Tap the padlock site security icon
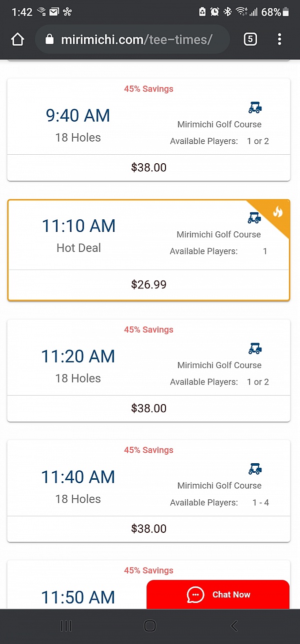Image resolution: width=300 pixels, height=644 pixels. (49, 40)
